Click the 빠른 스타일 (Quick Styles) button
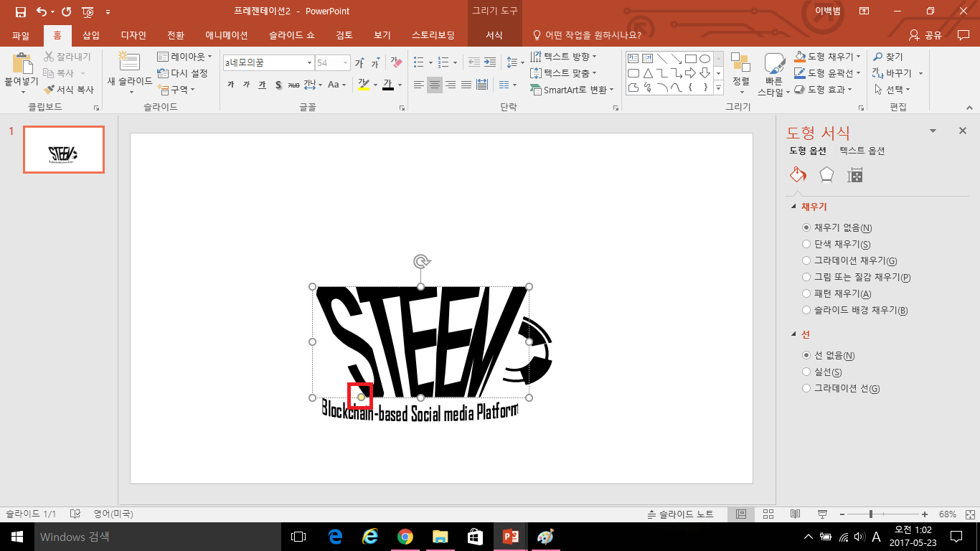 pyautogui.click(x=774, y=73)
